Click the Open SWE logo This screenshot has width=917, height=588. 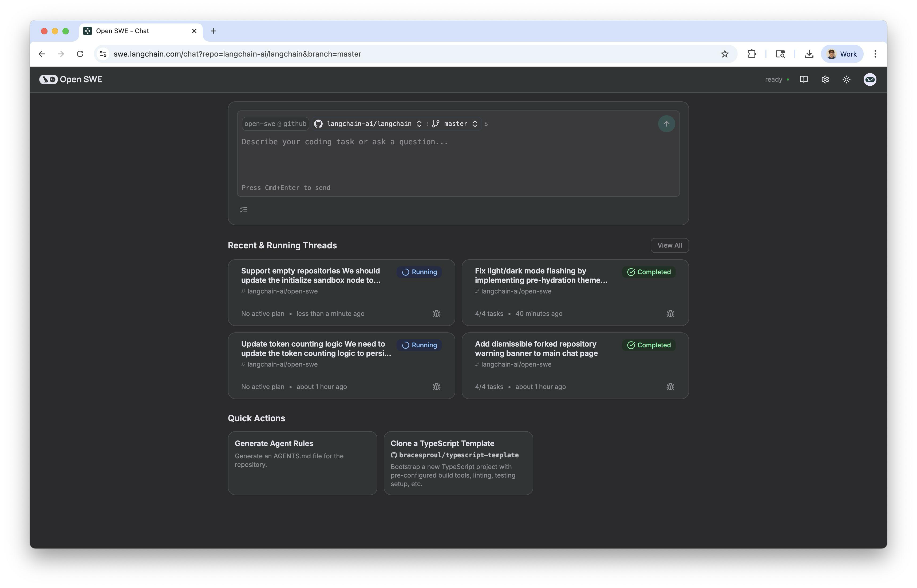pos(71,80)
